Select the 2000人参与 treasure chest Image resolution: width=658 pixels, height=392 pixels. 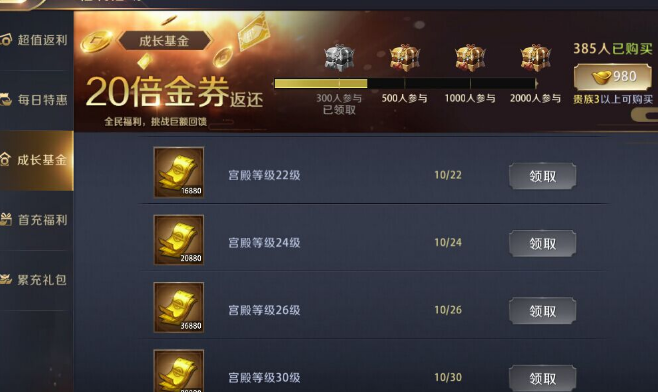point(535,58)
